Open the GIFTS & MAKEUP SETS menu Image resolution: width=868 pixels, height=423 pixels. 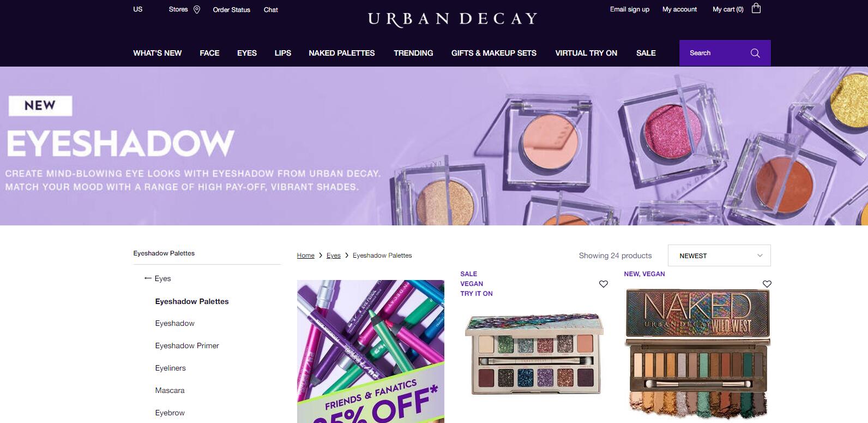click(494, 53)
